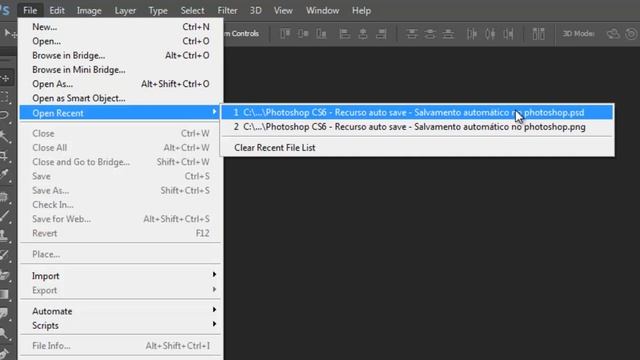Open the Layer menu

(125, 11)
